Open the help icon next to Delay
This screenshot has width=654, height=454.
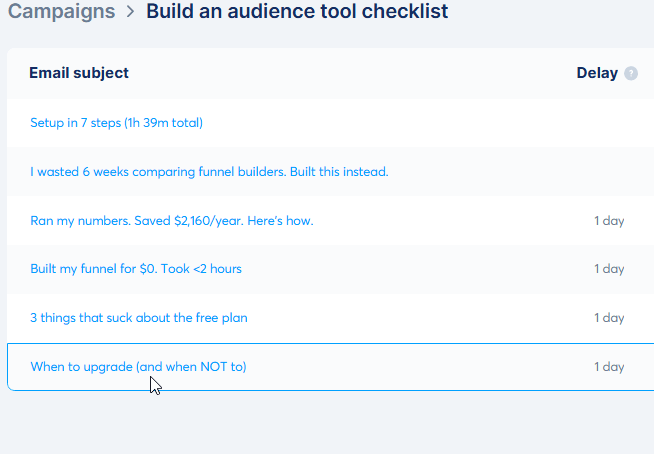(631, 73)
